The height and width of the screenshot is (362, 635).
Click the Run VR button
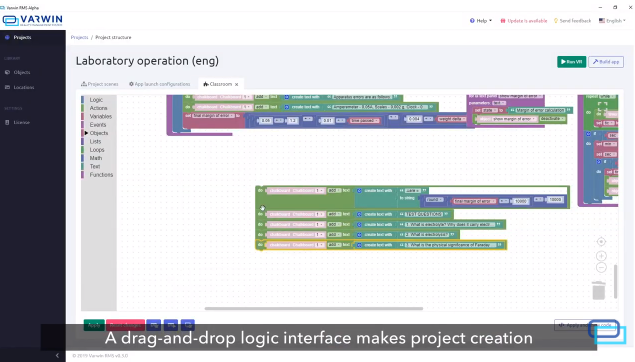(571, 62)
